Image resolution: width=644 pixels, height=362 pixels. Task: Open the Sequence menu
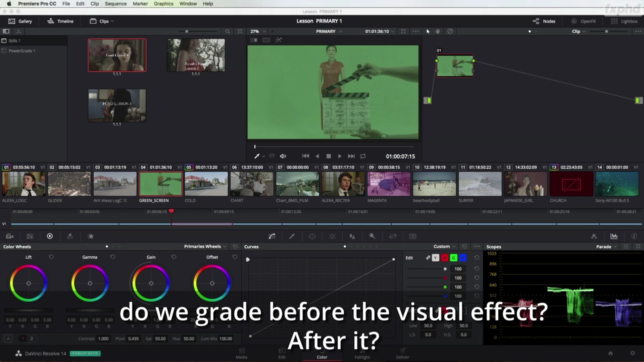click(x=115, y=4)
